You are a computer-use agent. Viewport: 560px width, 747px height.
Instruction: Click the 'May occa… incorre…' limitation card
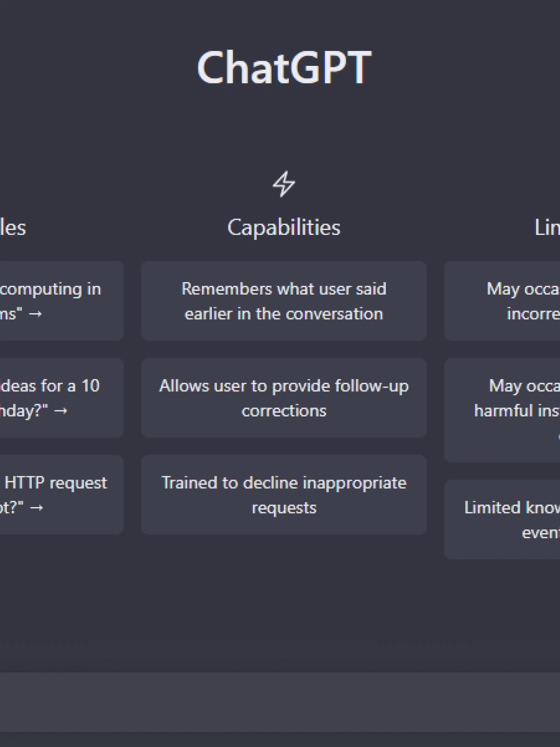502,301
